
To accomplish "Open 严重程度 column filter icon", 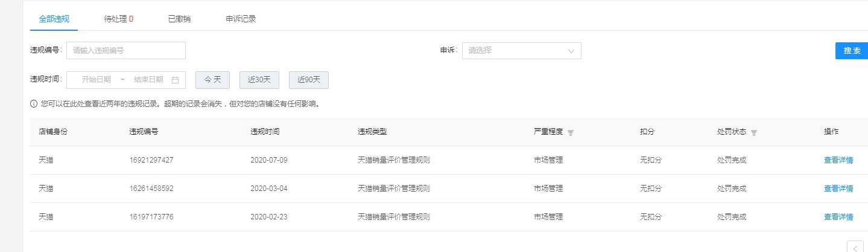I will tap(571, 132).
